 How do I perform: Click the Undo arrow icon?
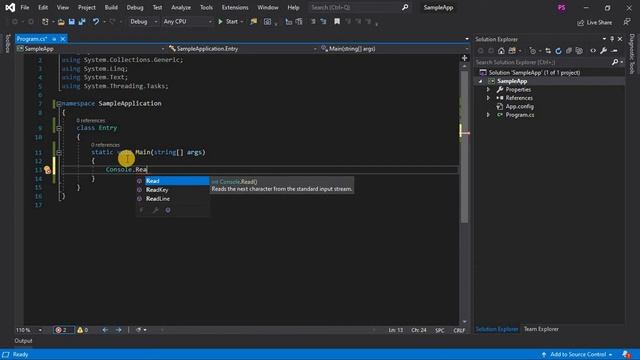click(x=96, y=22)
